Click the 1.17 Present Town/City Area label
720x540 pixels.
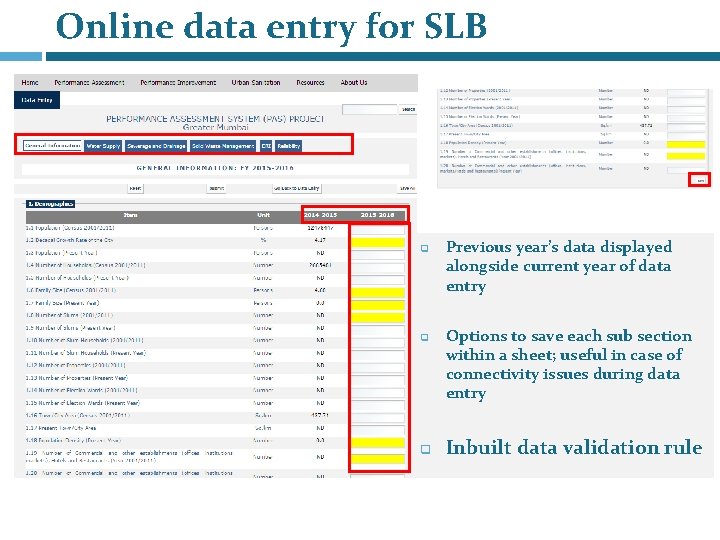coord(61,428)
